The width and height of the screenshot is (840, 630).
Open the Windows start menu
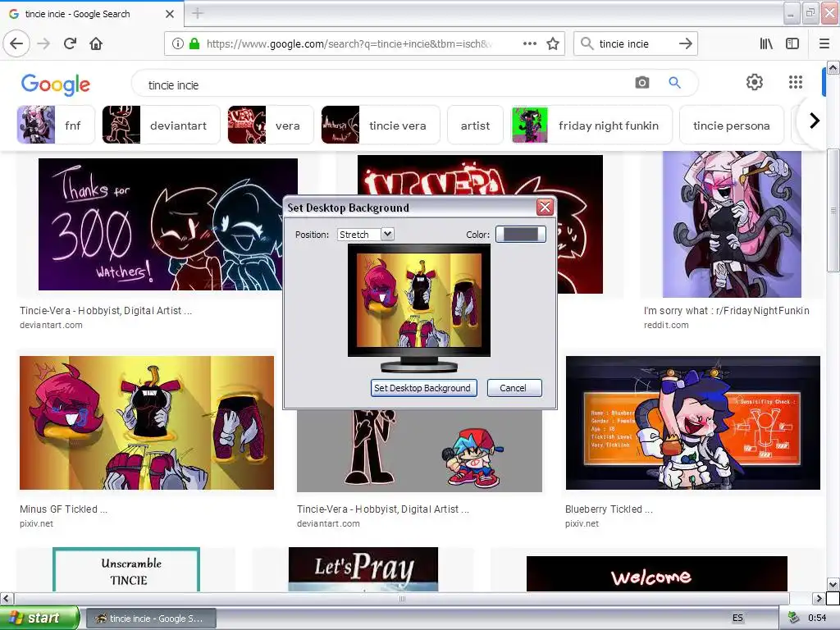pyautogui.click(x=39, y=618)
